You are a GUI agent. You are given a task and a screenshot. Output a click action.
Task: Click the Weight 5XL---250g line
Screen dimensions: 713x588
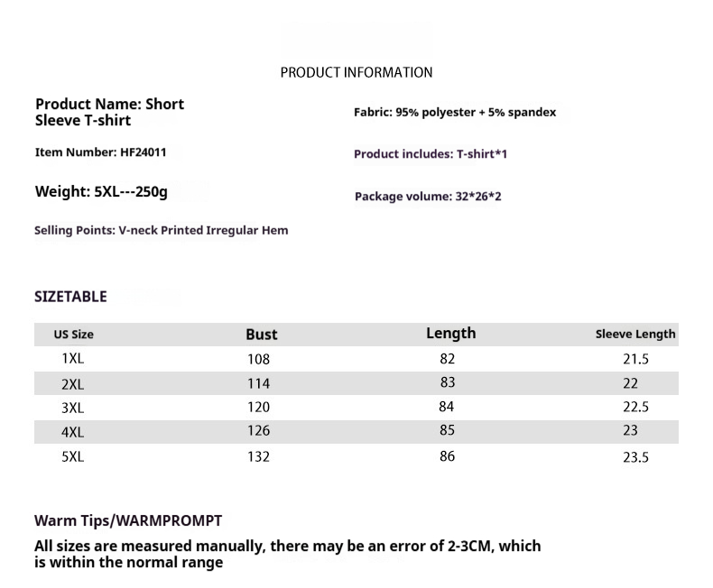coord(101,191)
